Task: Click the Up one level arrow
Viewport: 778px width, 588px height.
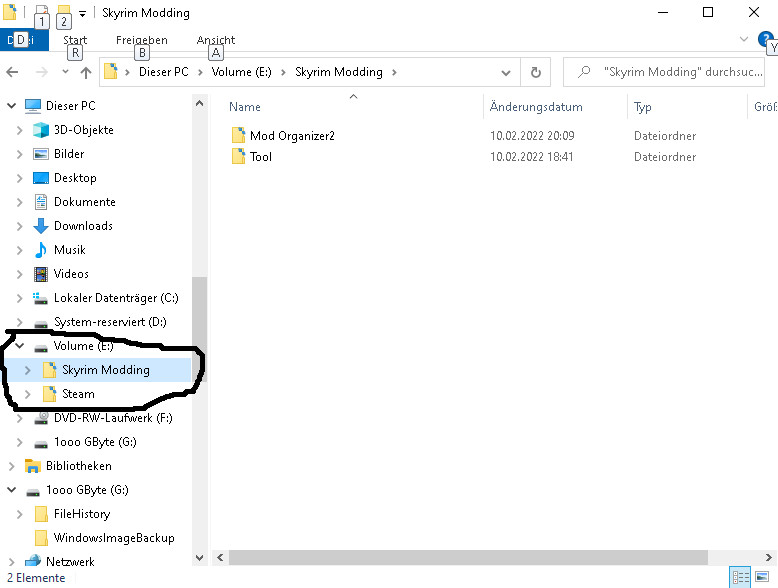Action: [x=86, y=72]
